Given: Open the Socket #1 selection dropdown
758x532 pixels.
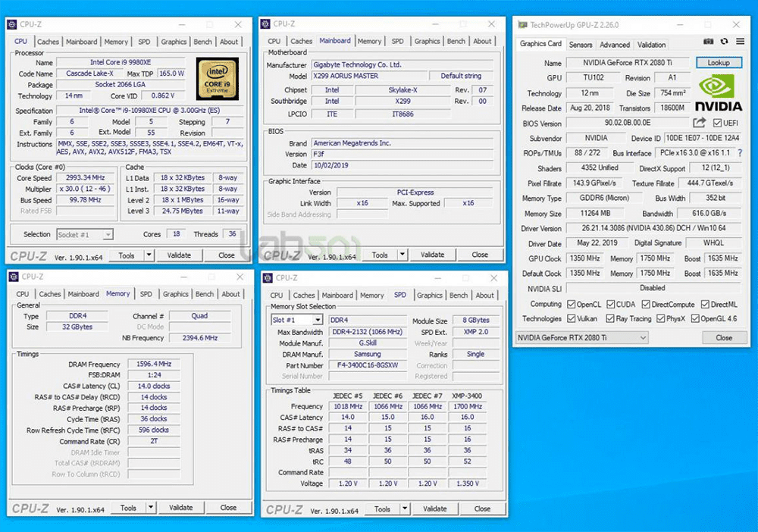Looking at the screenshot, I should pyautogui.click(x=85, y=234).
